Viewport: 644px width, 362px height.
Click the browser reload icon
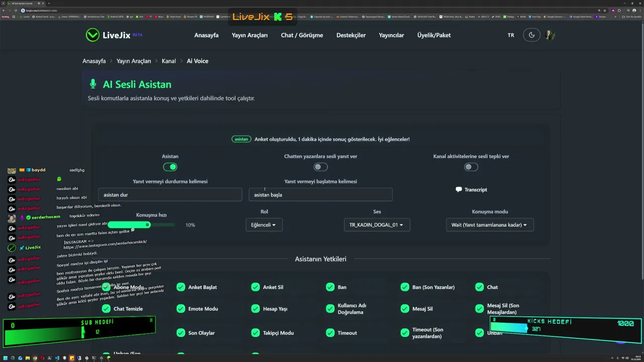(x=16, y=10)
